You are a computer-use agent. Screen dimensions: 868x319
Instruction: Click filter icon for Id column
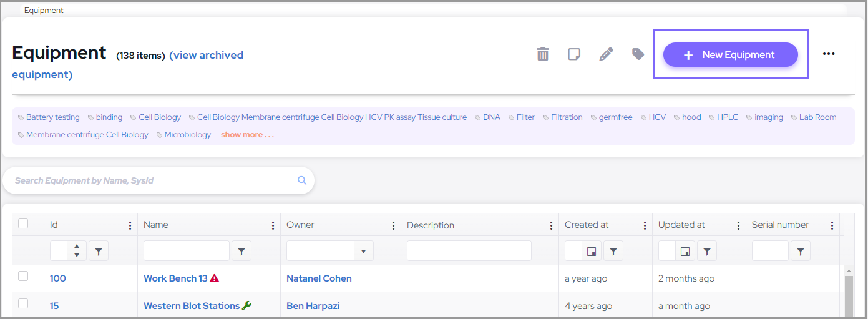(99, 251)
